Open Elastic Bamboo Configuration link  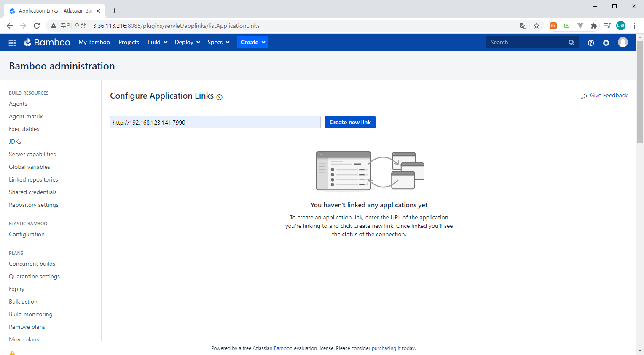[x=27, y=234]
